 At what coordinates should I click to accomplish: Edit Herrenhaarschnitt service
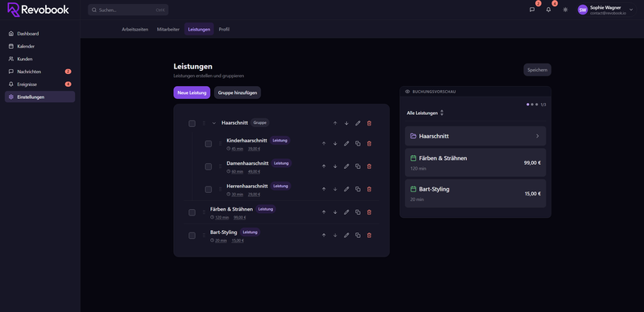[346, 189]
